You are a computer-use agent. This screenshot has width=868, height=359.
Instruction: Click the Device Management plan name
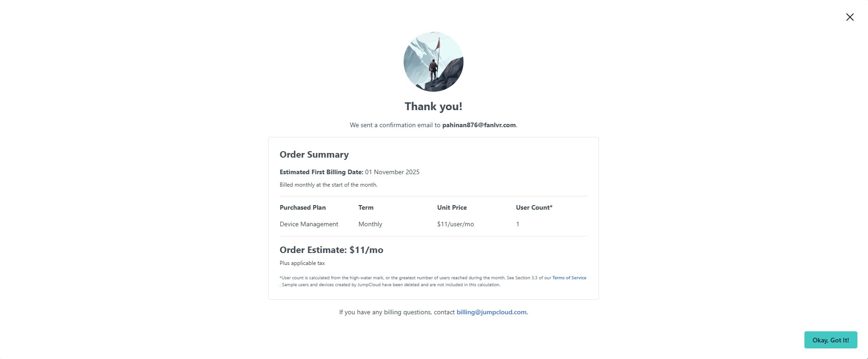pos(309,224)
